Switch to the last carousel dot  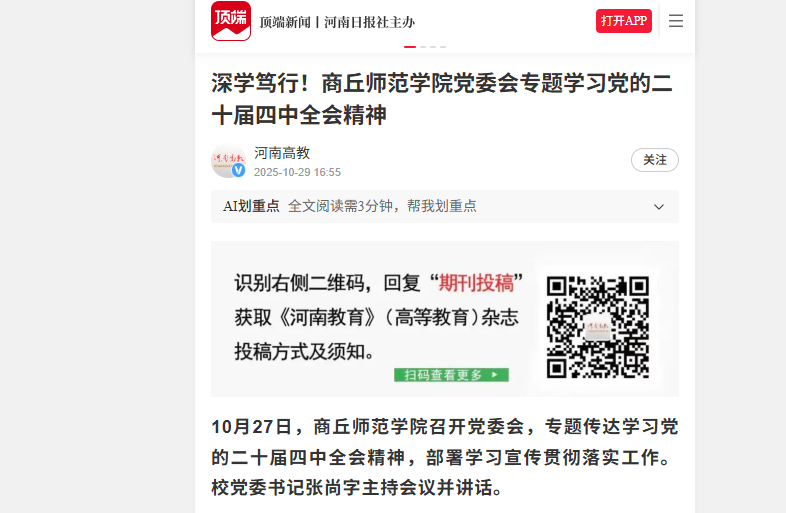[443, 47]
